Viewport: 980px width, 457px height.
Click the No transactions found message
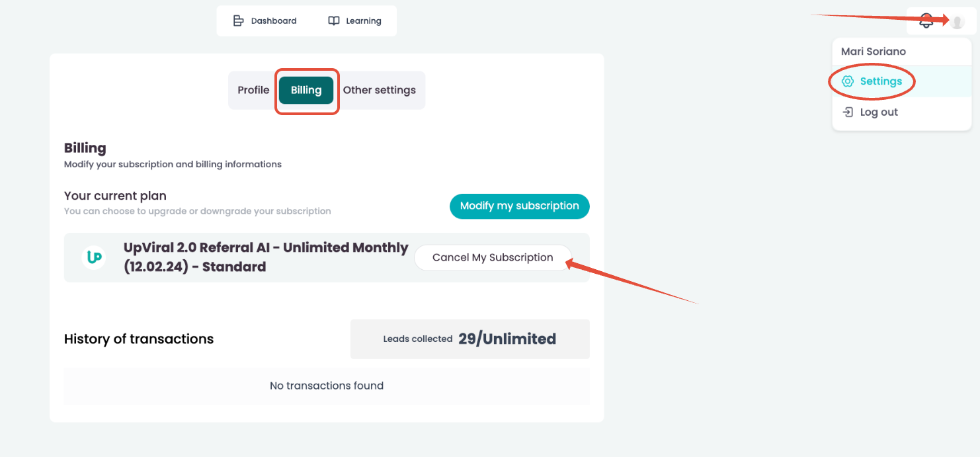pyautogui.click(x=327, y=386)
